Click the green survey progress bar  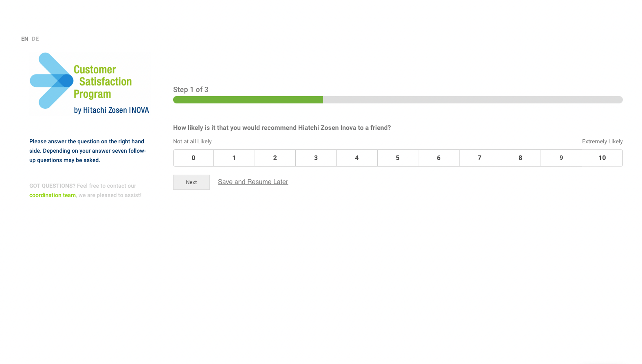[x=248, y=100]
